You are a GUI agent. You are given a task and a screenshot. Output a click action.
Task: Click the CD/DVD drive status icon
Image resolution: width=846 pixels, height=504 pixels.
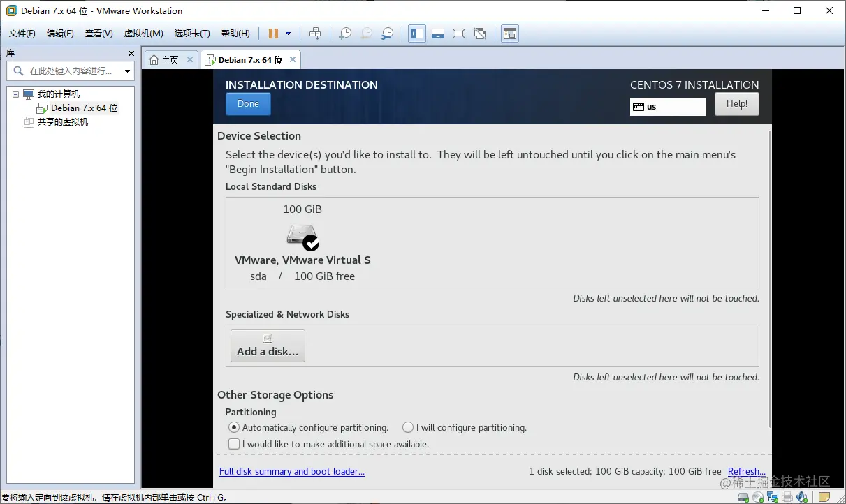pos(758,497)
